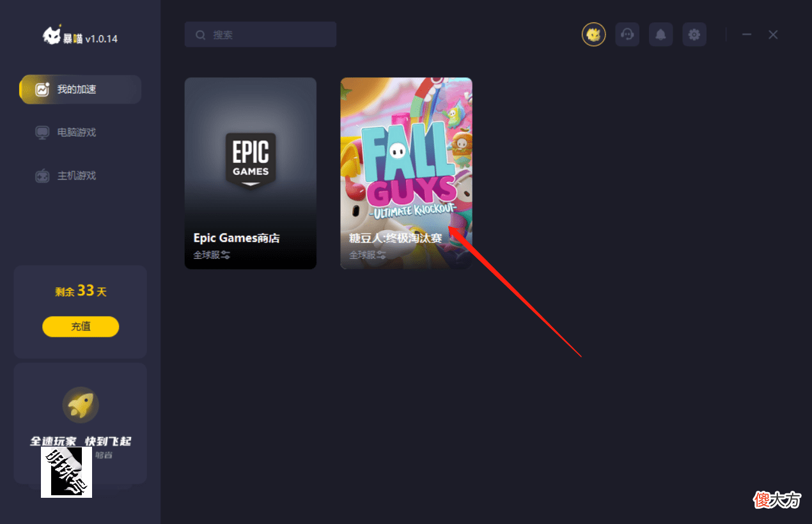The height and width of the screenshot is (524, 812).
Task: Open the Epic Games商店 card
Action: 251,173
